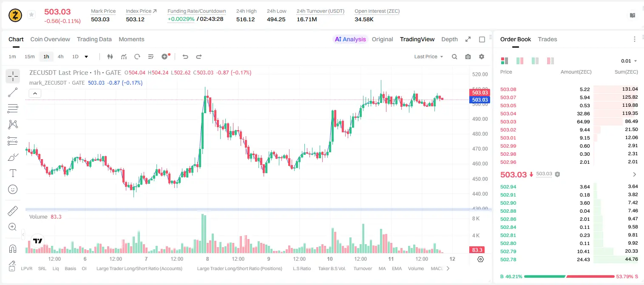Take a chart snapshot with camera icon
The height and width of the screenshot is (285, 644).
tap(468, 57)
